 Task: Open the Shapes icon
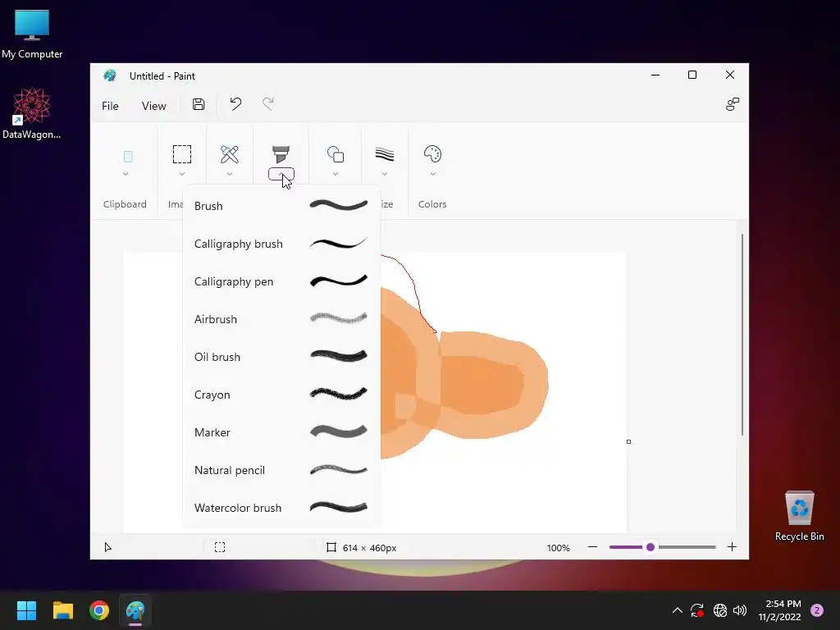point(336,154)
